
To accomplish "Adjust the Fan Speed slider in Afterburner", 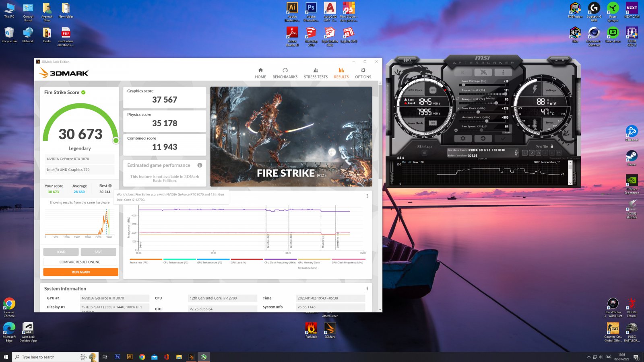I will pyautogui.click(x=482, y=130).
